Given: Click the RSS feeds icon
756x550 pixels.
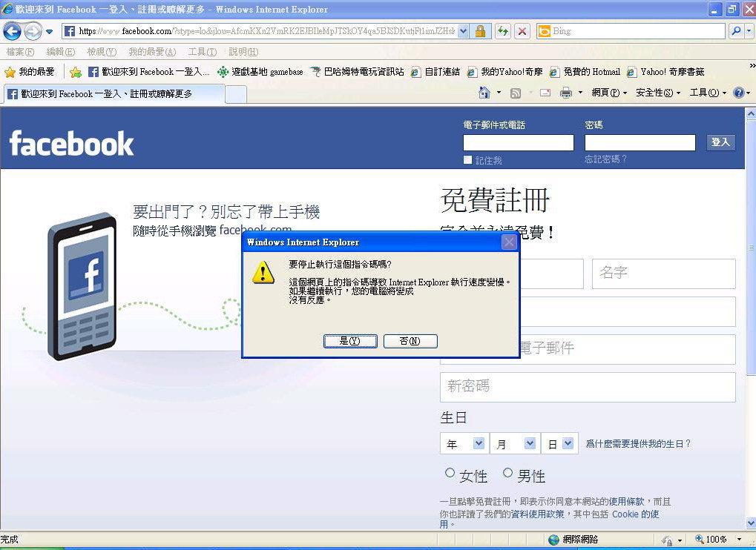Looking at the screenshot, I should pyautogui.click(x=516, y=93).
